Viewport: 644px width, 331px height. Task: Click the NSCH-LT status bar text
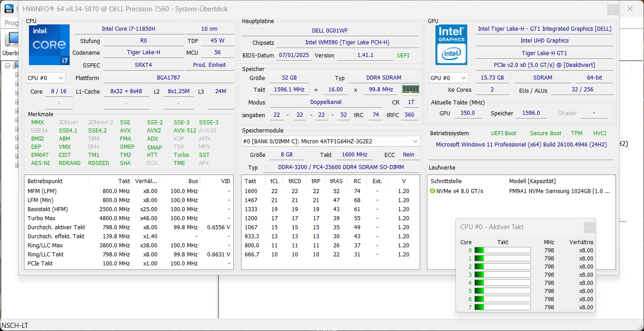[15, 326]
